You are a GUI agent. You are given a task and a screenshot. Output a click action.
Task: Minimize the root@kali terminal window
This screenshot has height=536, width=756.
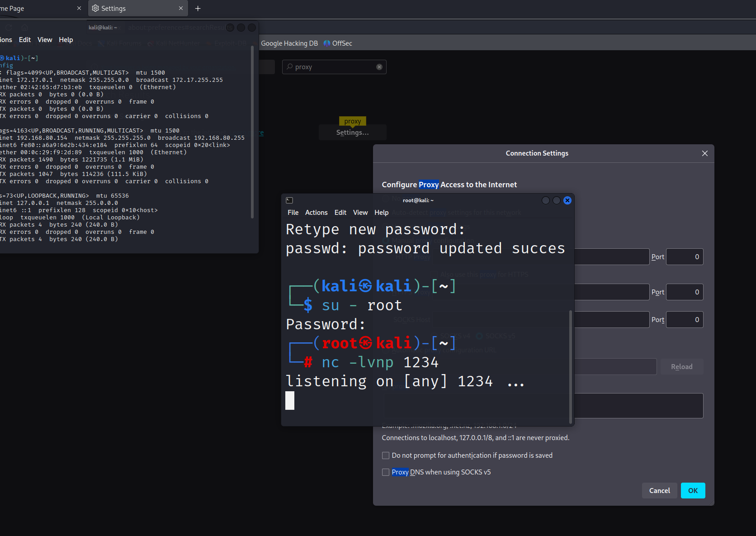546,200
